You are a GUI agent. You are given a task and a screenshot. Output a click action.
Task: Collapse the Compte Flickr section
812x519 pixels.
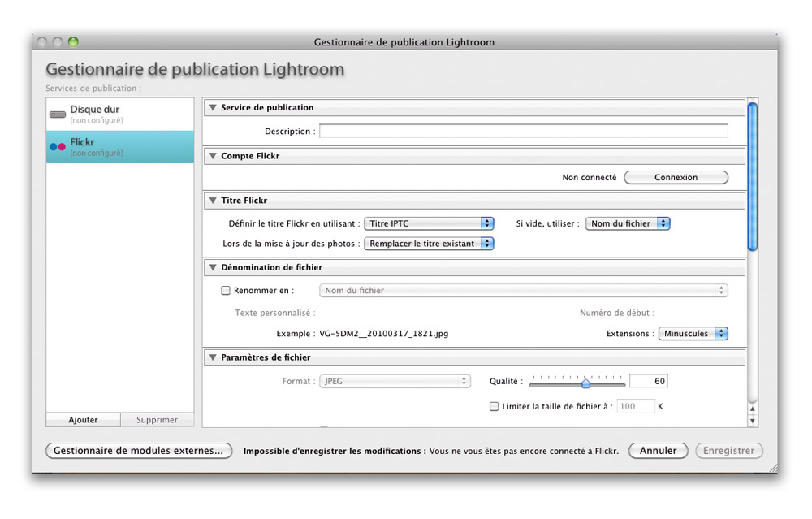213,155
